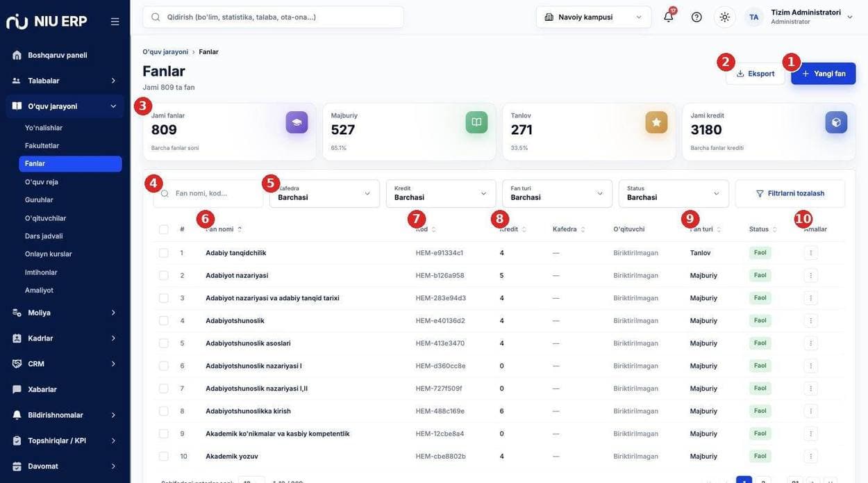Navigate to Boshqaruv paneli
Image resolution: width=868 pixels, height=483 pixels.
pyautogui.click(x=65, y=55)
